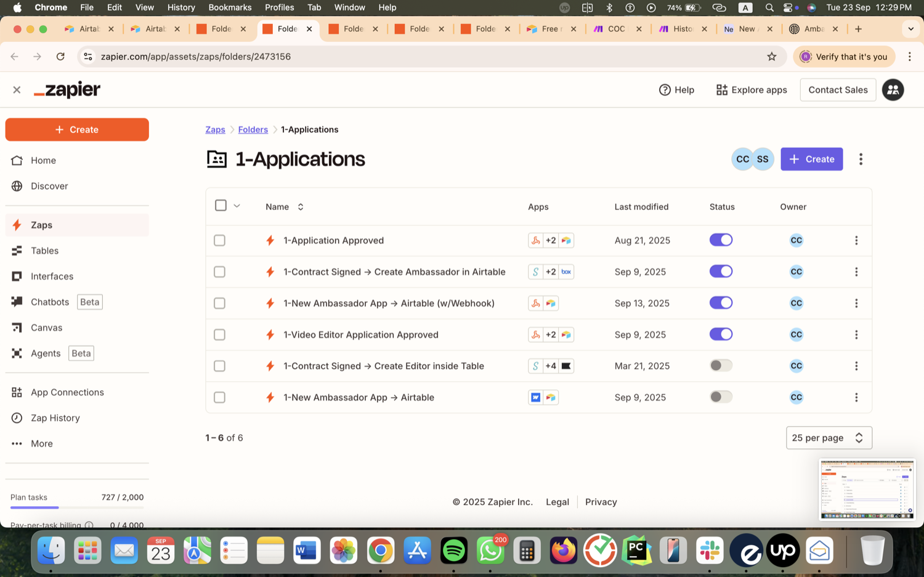
Task: Click the SS folder member avatar
Action: click(763, 159)
